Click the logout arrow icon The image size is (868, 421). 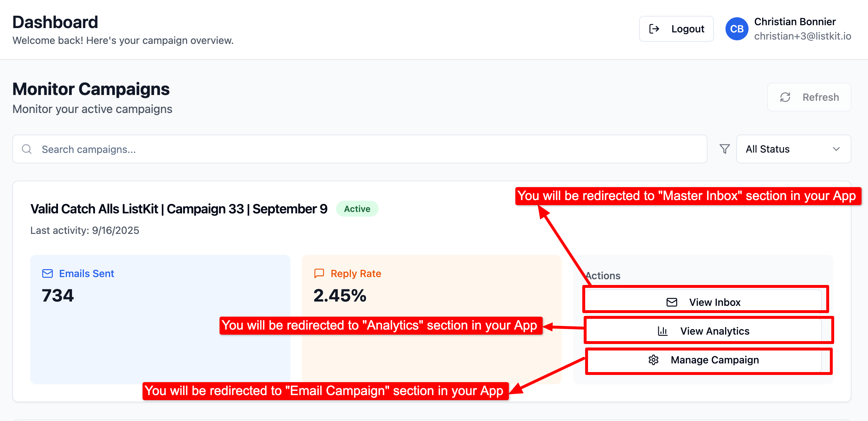[654, 29]
